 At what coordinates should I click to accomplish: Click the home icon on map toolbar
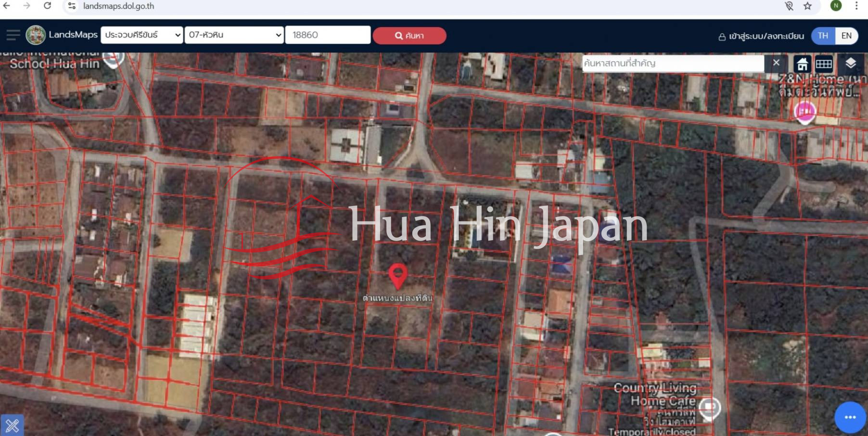click(x=802, y=64)
